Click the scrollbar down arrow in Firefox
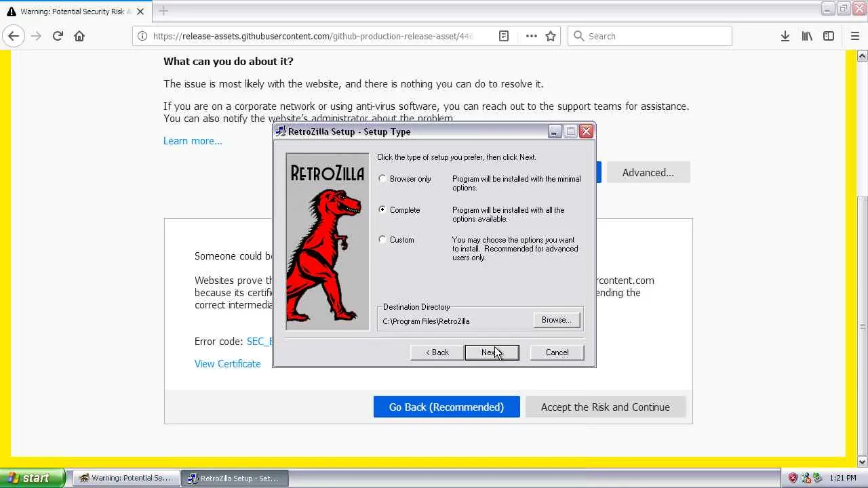Screen dimensions: 868x488 [x=862, y=462]
